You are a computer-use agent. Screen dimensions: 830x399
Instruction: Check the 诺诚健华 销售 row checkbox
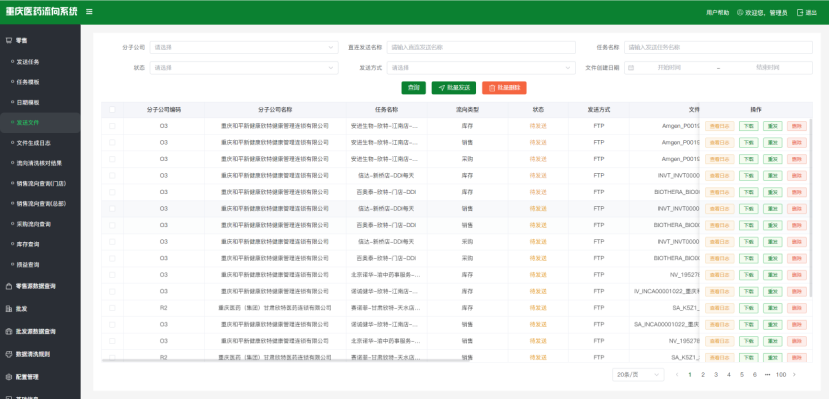coord(112,324)
